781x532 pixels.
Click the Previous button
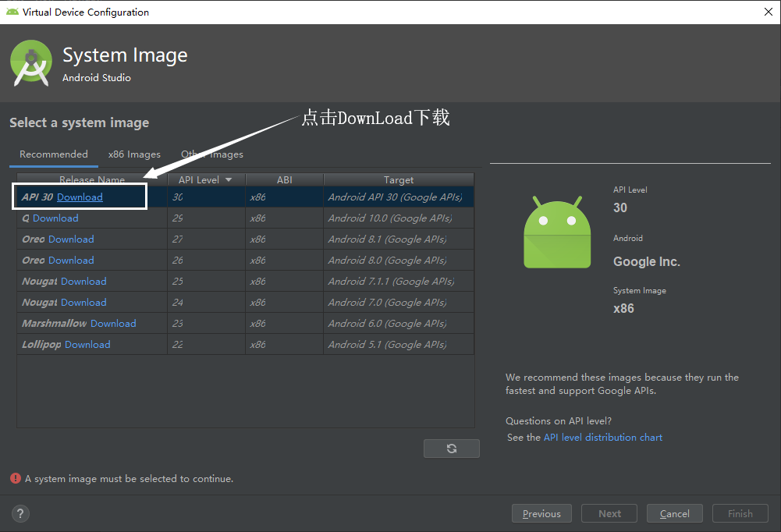[x=541, y=513]
